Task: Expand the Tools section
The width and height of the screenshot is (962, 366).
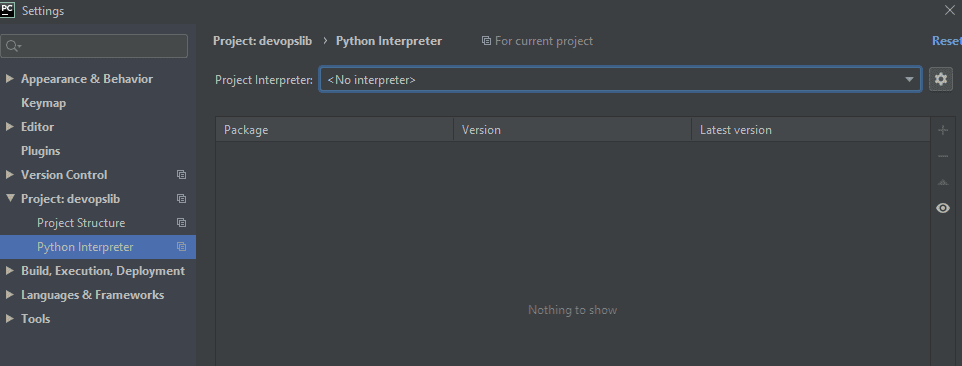Action: (9, 318)
